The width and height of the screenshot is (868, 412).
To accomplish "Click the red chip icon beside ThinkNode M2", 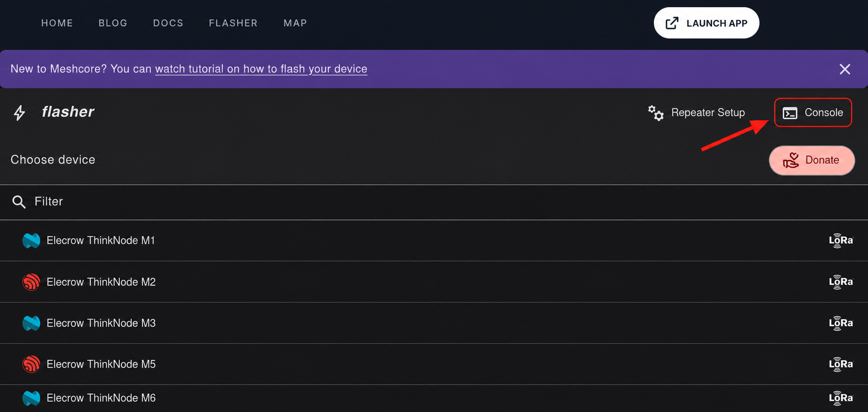I will coord(31,282).
